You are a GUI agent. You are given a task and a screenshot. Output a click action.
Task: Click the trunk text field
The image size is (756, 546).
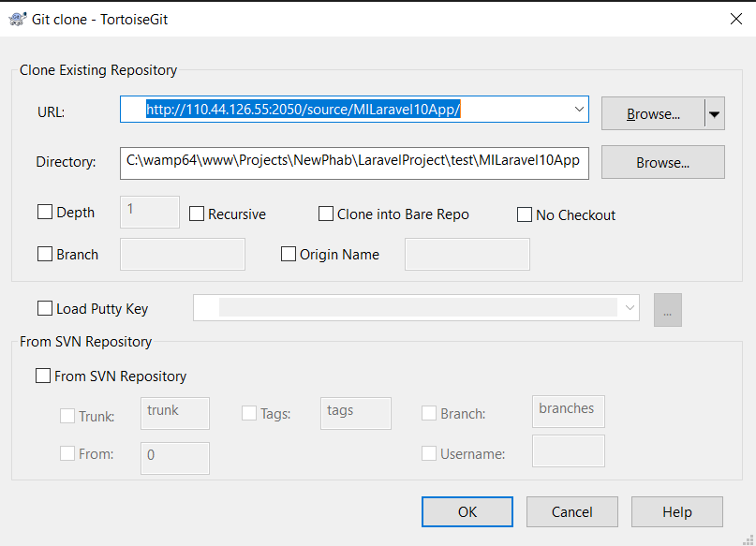point(175,413)
